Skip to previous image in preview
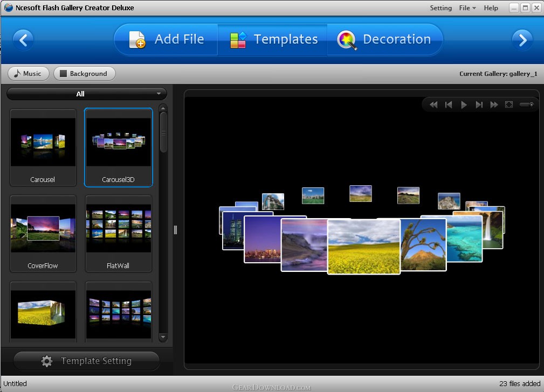This screenshot has height=392, width=544. pos(449,104)
